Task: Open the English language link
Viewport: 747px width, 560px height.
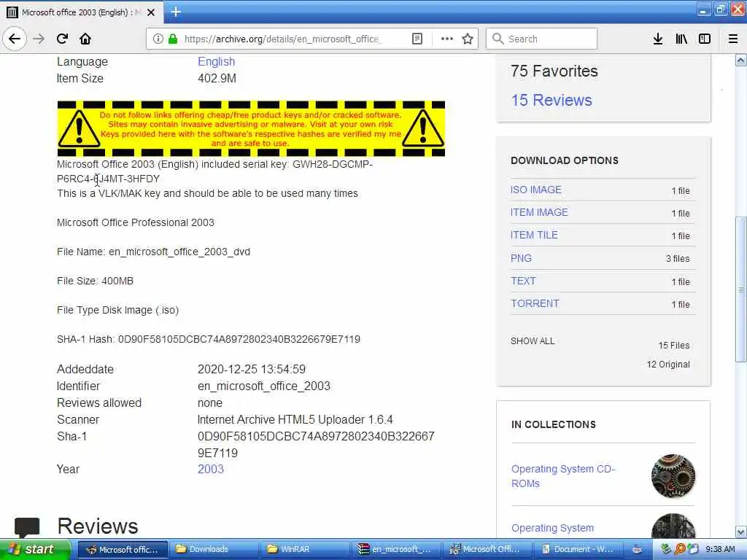Action: coord(216,61)
